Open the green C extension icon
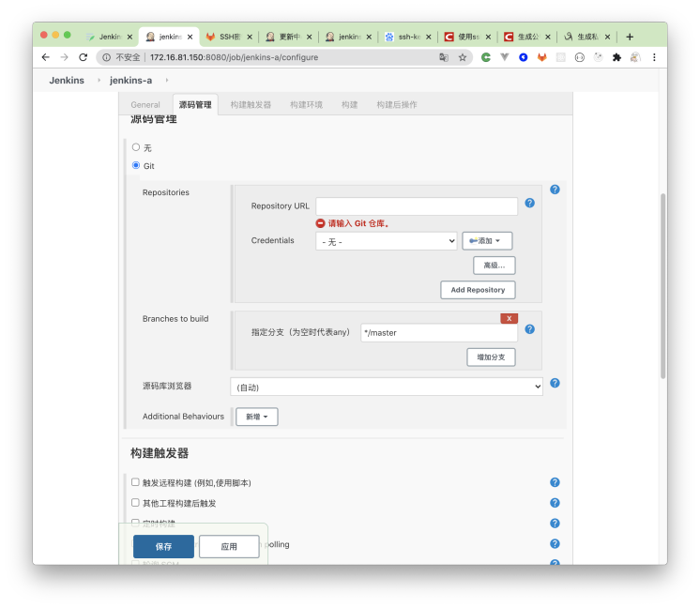Viewport: 700px width, 608px height. click(x=486, y=57)
